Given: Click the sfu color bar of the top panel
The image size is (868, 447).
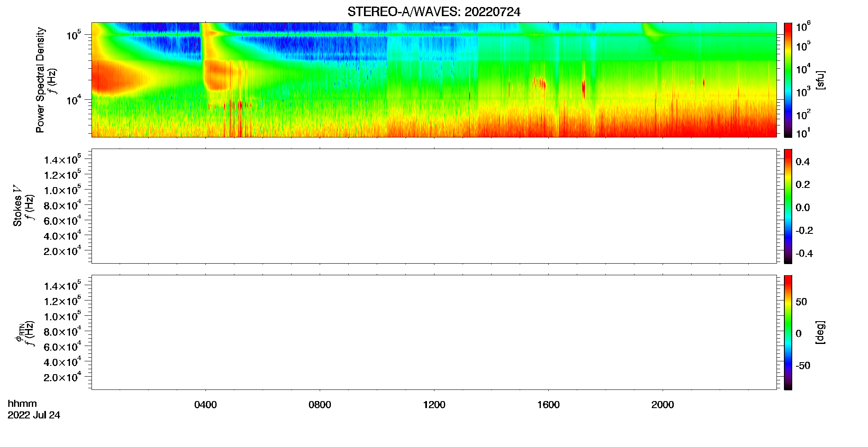Looking at the screenshot, I should [x=788, y=80].
